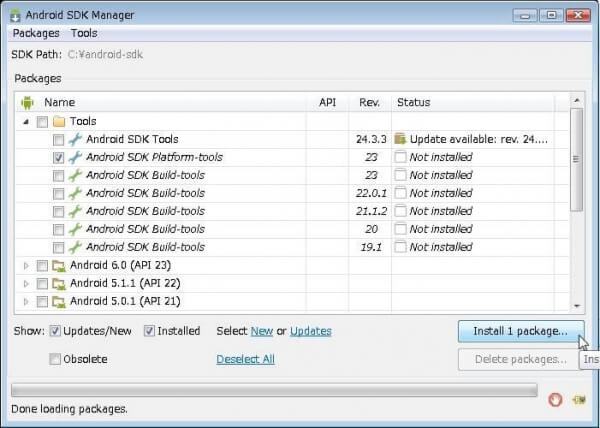
Task: Check the Build-tools rev 22.0.1 checkbox
Action: tap(58, 194)
